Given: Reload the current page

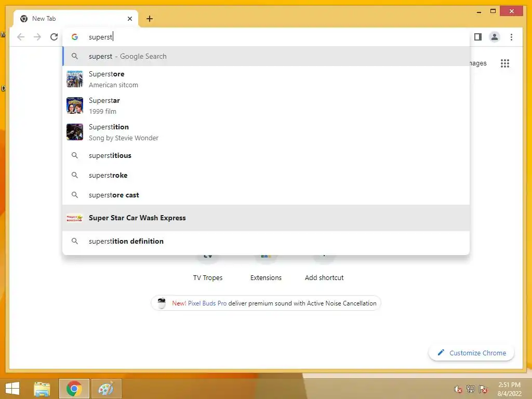Looking at the screenshot, I should click(54, 37).
